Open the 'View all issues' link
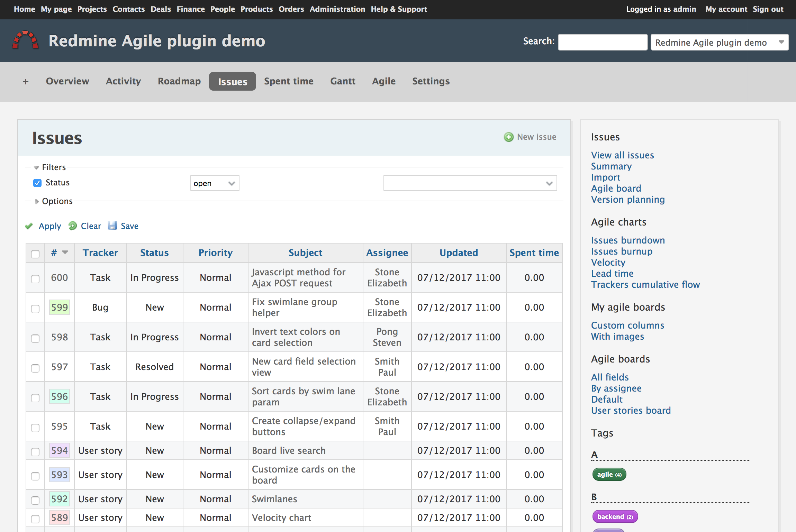Screen dimensions: 796x532 [622, 155]
